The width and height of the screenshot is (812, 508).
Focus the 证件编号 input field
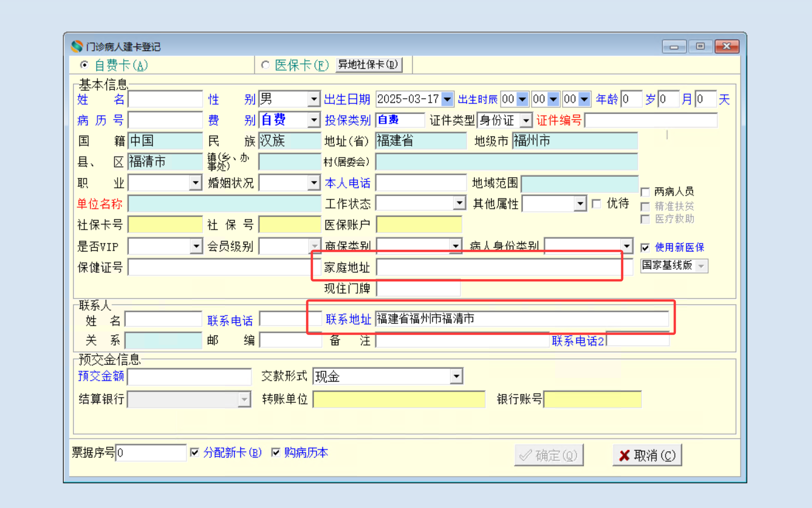651,120
